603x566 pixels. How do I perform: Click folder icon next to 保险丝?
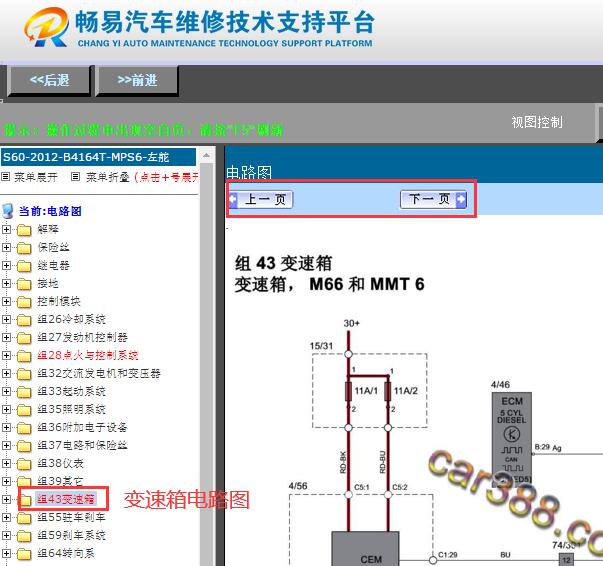[x=24, y=248]
